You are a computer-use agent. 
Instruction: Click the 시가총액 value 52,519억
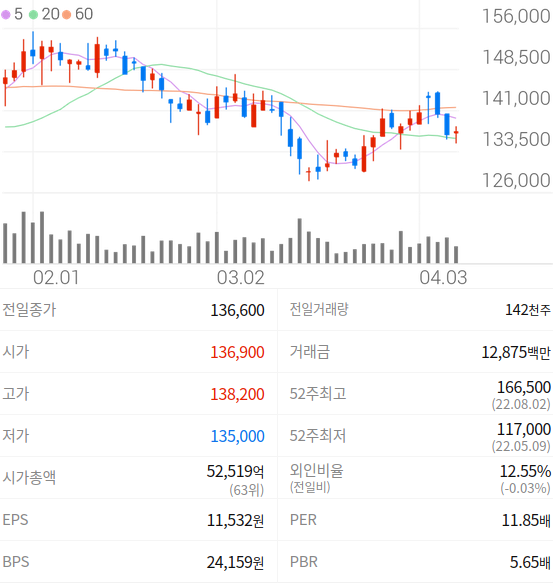[235, 471]
